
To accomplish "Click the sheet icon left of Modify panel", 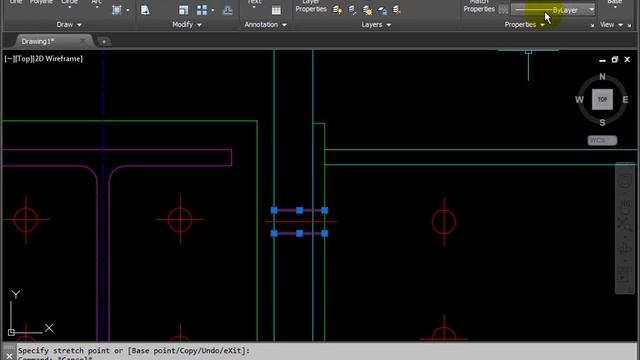I will pos(145,10).
